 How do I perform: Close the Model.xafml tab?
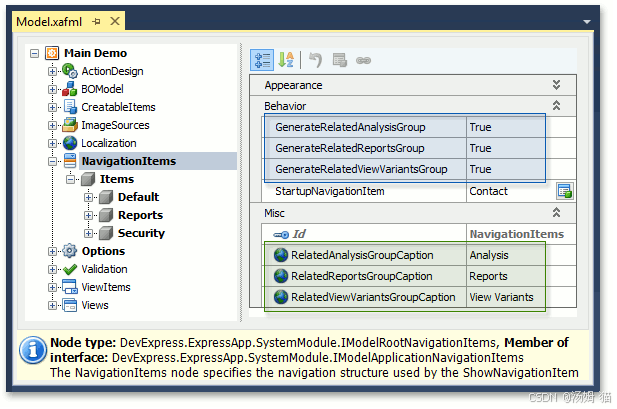115,21
